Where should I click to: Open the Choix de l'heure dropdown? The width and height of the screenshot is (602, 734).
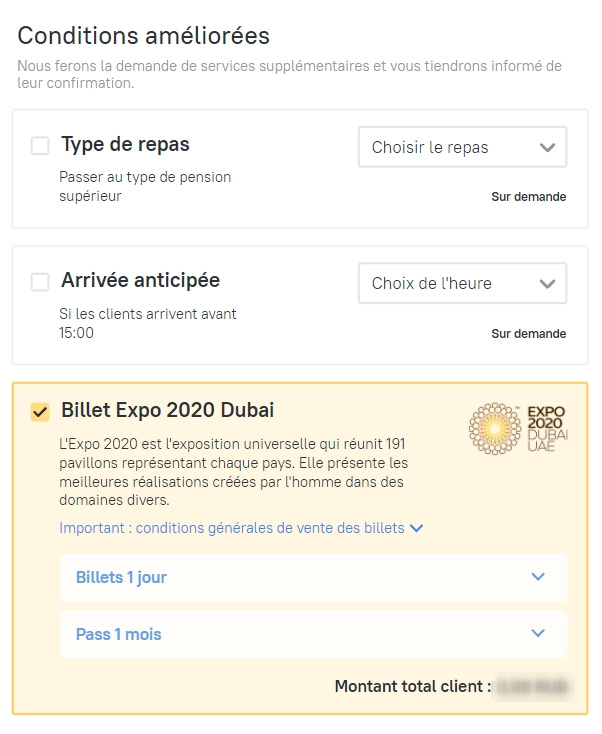(x=462, y=283)
